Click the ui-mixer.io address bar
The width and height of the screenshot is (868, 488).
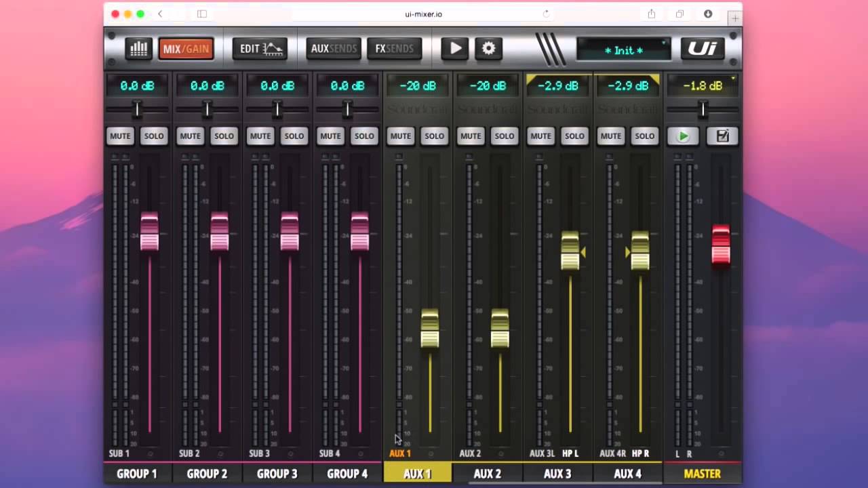click(x=423, y=14)
